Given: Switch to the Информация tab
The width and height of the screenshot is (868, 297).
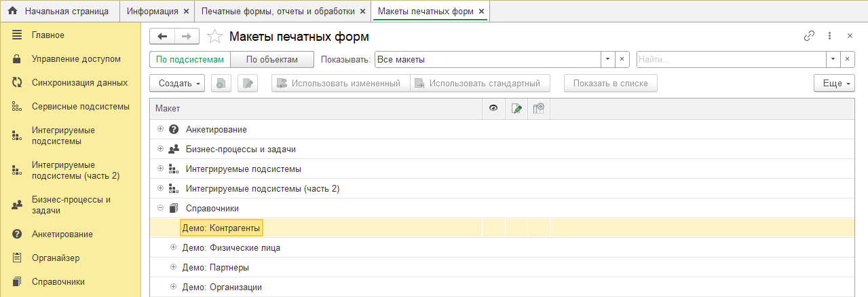Looking at the screenshot, I should click(153, 12).
